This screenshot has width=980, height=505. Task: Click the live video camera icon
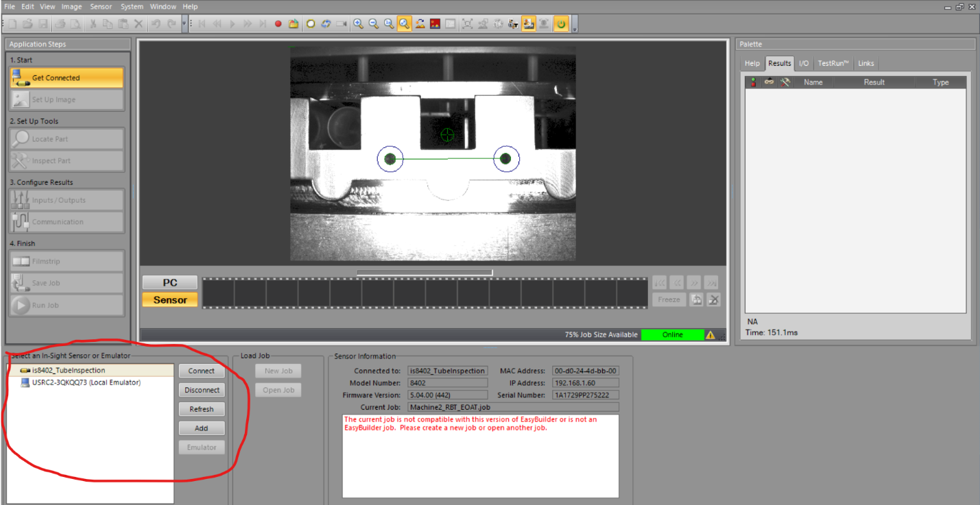point(341,23)
